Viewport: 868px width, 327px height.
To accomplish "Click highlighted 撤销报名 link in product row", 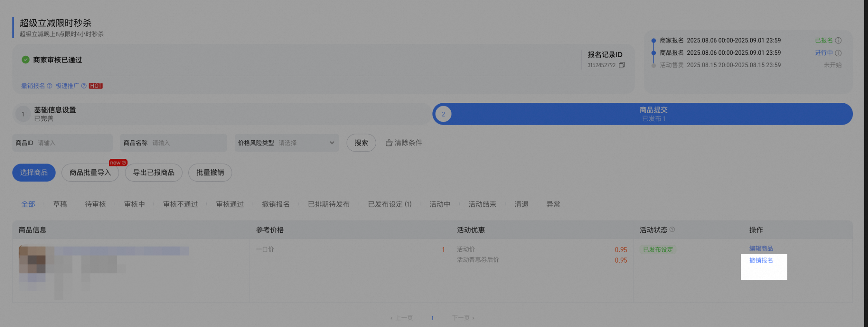I will tap(761, 261).
